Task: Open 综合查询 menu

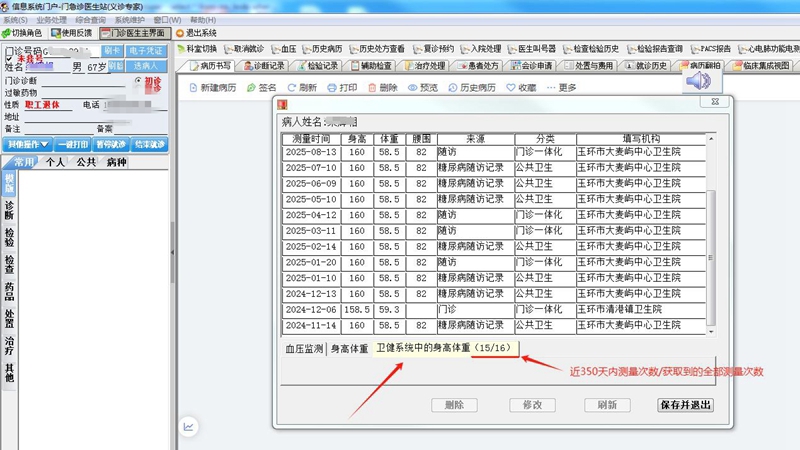Action: coord(91,20)
